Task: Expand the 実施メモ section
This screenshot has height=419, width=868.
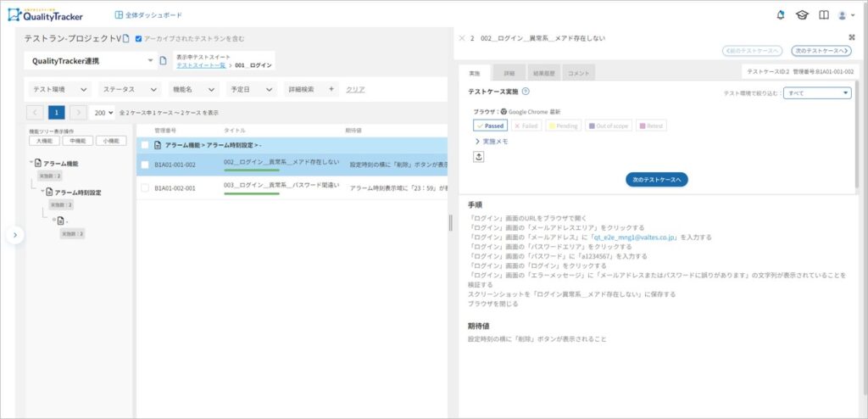Action: pos(491,142)
